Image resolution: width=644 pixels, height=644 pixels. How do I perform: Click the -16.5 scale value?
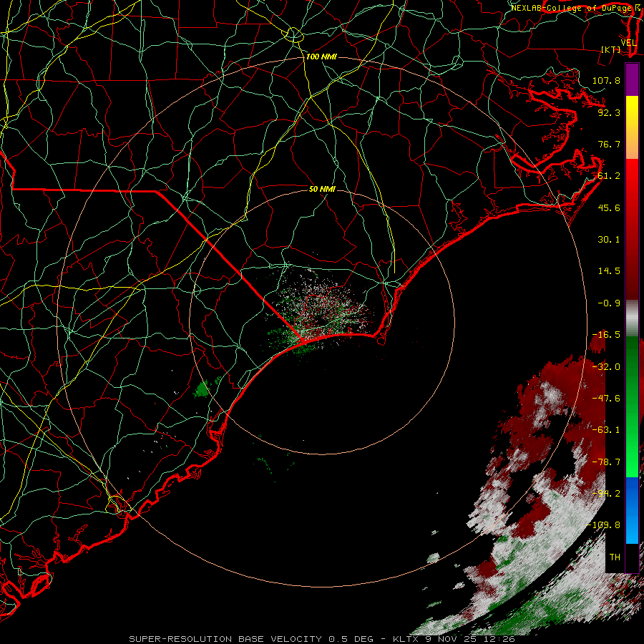click(606, 335)
